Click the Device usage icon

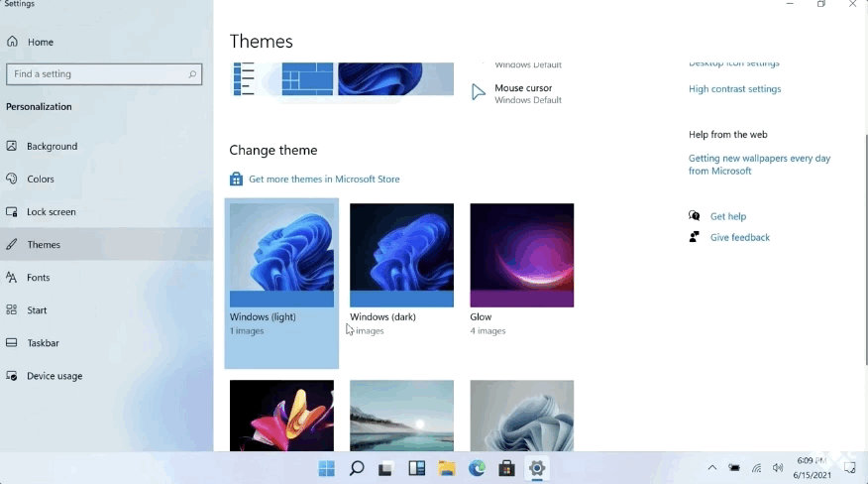12,375
